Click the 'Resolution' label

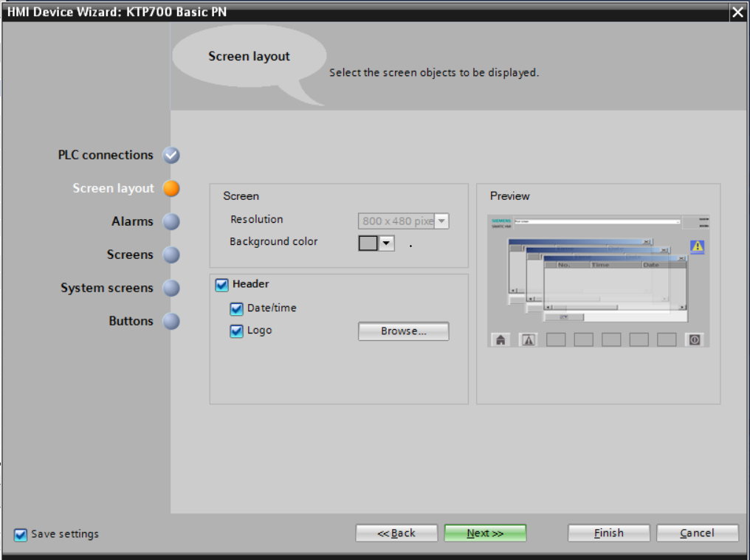pyautogui.click(x=256, y=220)
